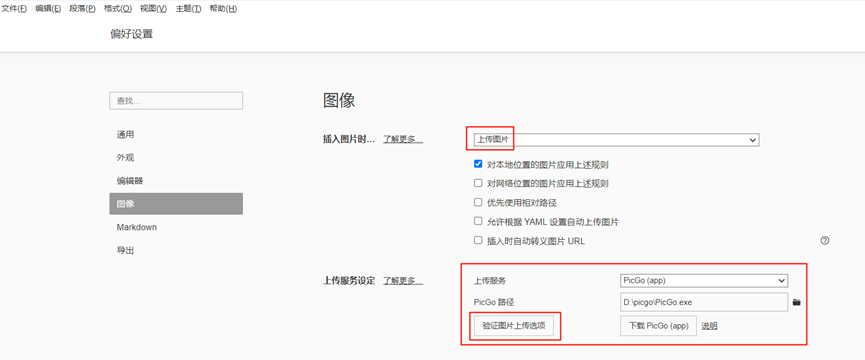Open the 主题(T) menu
The image size is (865, 360).
[x=189, y=9]
